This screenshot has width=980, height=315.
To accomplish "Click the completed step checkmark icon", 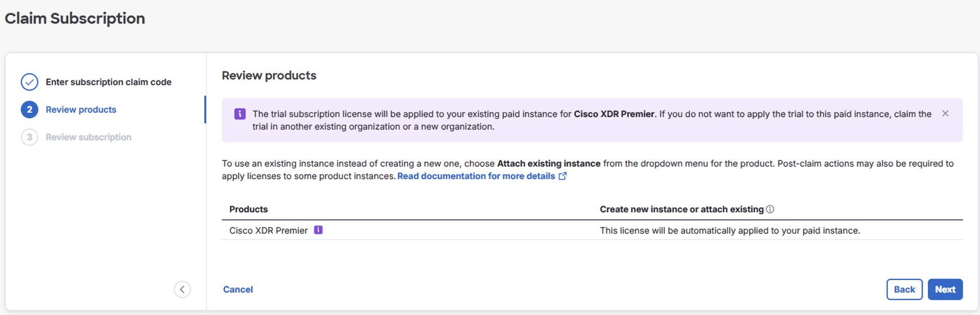I will 29,82.
